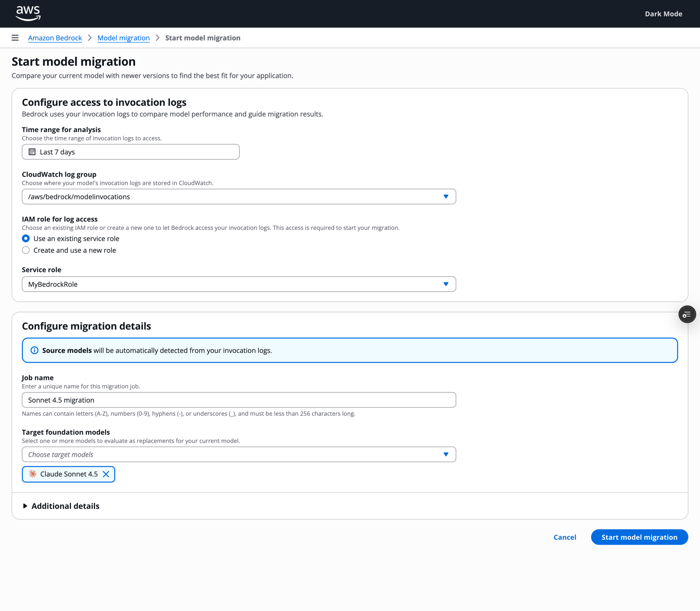Image resolution: width=700 pixels, height=611 pixels.
Task: Click the Configure migration details heading
Action: [86, 326]
